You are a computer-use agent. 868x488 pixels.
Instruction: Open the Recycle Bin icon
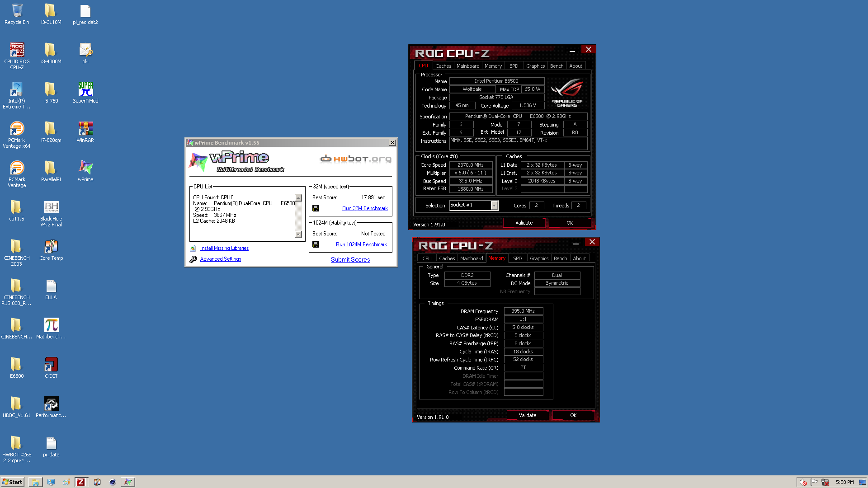coord(17,14)
